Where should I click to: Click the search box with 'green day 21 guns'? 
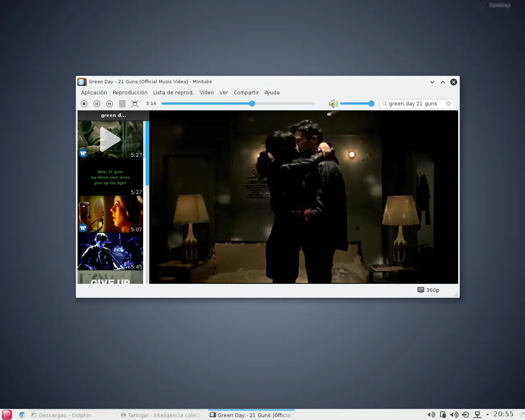416,104
